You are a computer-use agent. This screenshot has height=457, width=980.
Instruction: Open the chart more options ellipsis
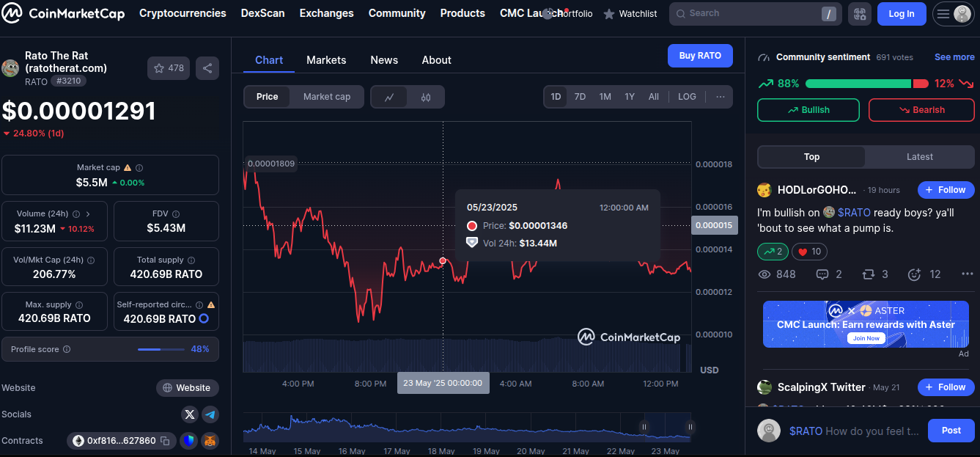click(720, 97)
